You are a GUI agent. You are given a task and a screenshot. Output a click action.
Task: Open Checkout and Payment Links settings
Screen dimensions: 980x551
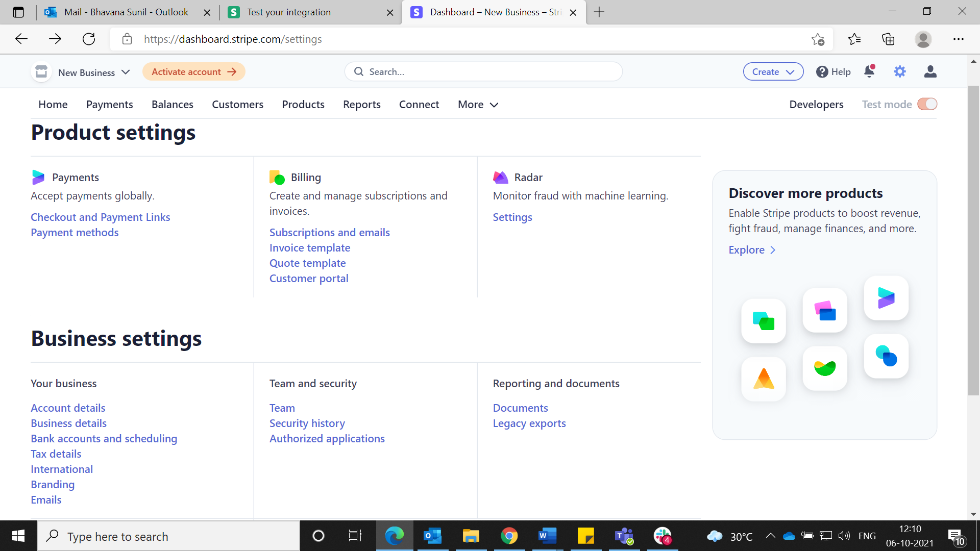coord(101,217)
